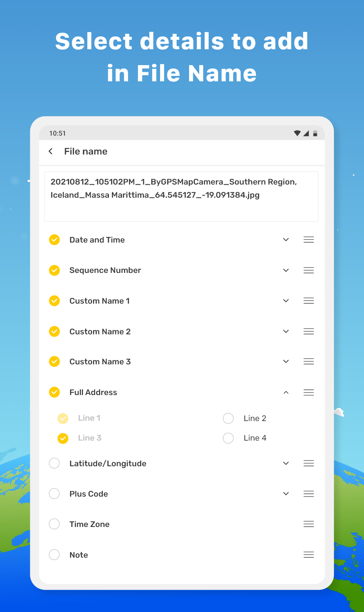Image resolution: width=364 pixels, height=612 pixels.
Task: Tap the Full Address drag handle
Action: 308,392
